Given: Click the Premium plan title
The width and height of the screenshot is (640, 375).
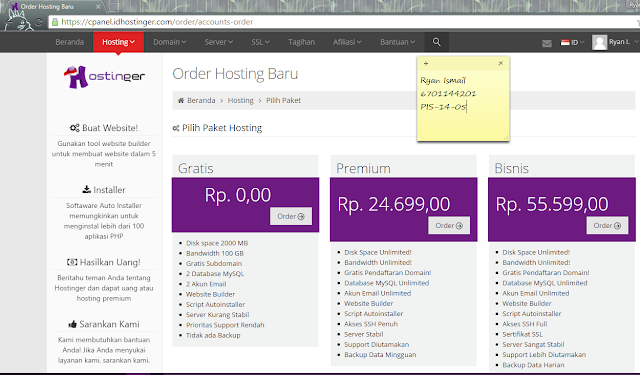Looking at the screenshot, I should tap(363, 168).
